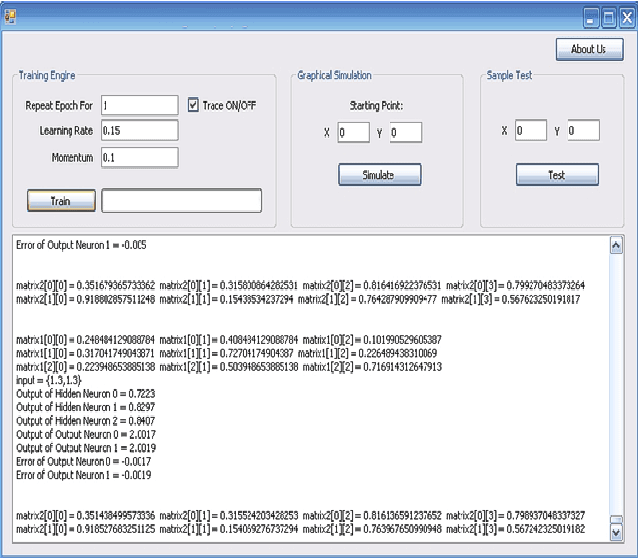This screenshot has height=558, width=638.
Task: Select the Learning Rate input box
Action: point(140,130)
